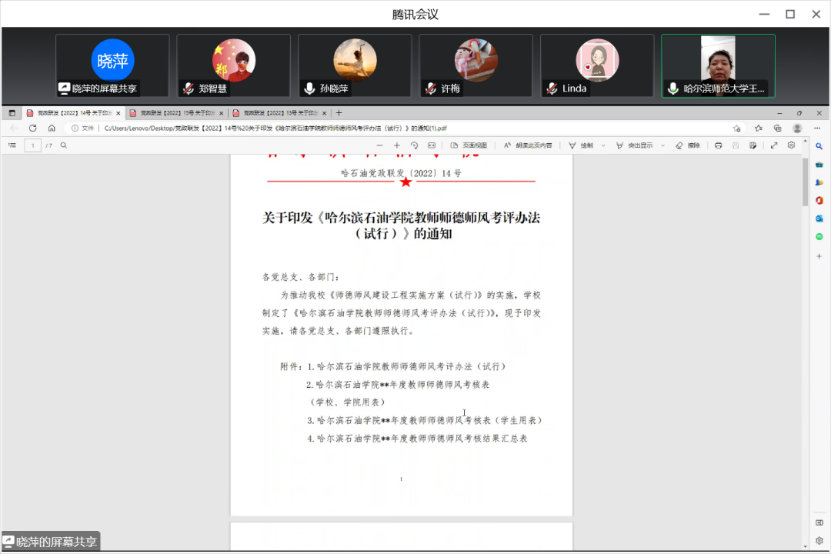The image size is (831, 554).
Task: Toggle the table of contents sidebar
Action: pyautogui.click(x=12, y=145)
